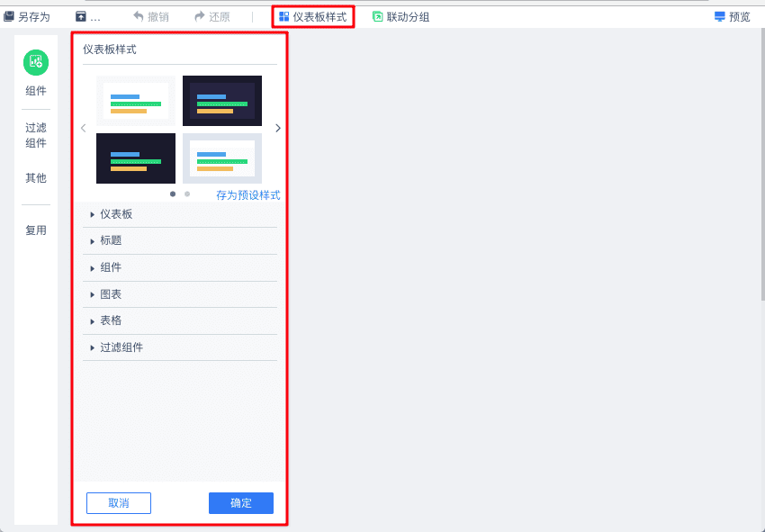Choose the top-right dark purple style thumbnail
Viewport: 765px width, 532px height.
click(222, 101)
